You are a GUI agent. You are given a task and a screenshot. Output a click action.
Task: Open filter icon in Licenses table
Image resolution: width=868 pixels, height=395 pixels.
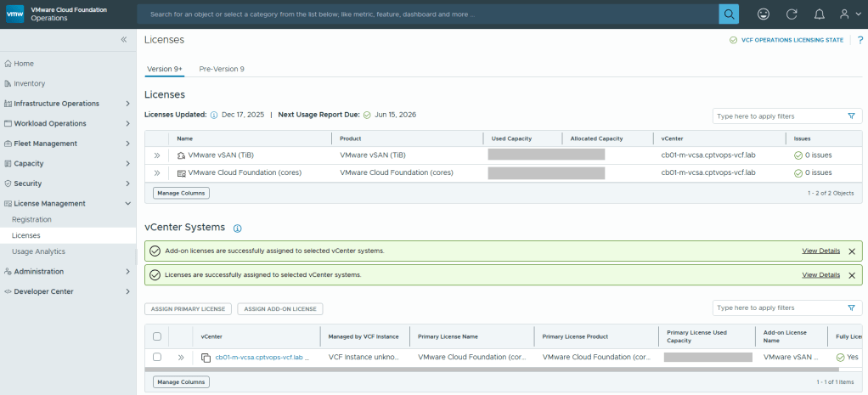(851, 116)
